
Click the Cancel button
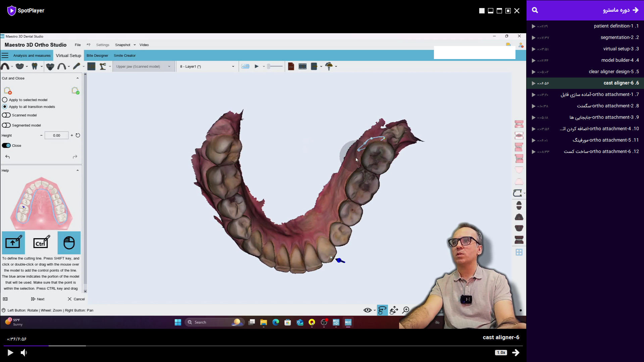(76, 299)
